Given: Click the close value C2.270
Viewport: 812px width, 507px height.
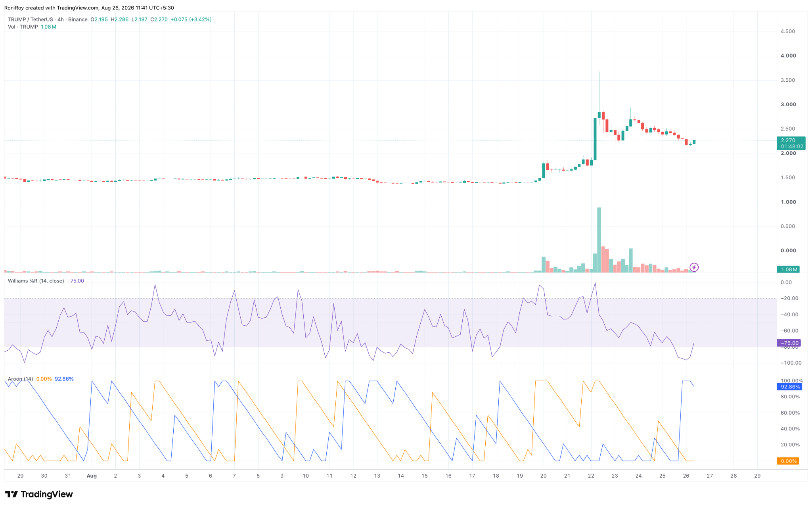Looking at the screenshot, I should point(159,19).
